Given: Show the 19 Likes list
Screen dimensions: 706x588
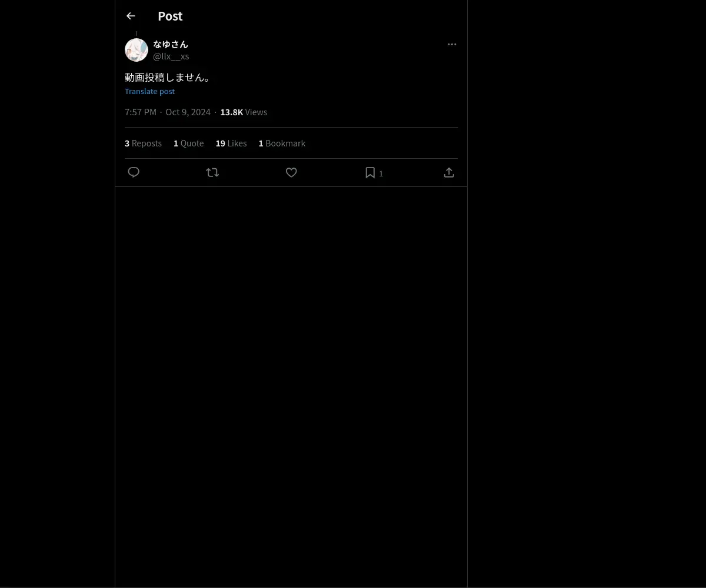Looking at the screenshot, I should pyautogui.click(x=231, y=143).
